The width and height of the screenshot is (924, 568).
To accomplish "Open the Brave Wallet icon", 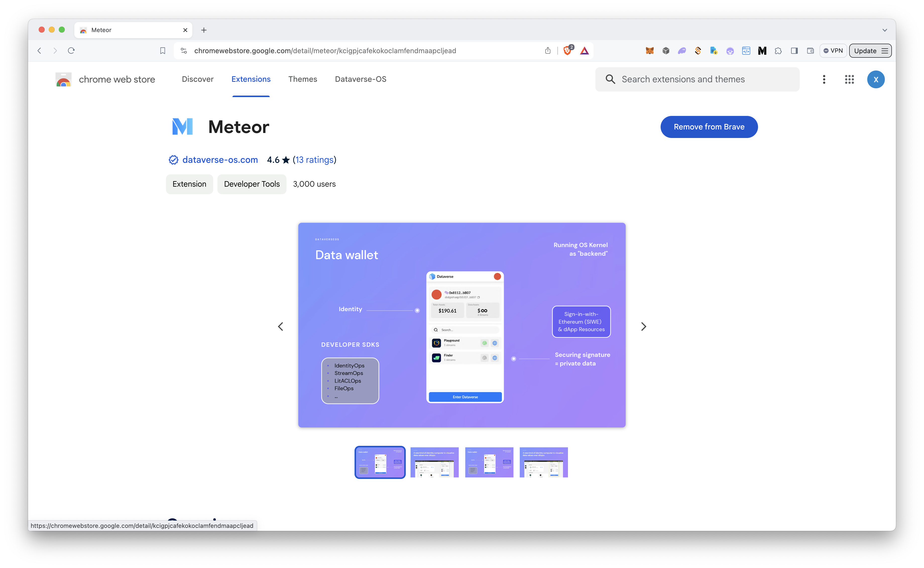I will 810,50.
